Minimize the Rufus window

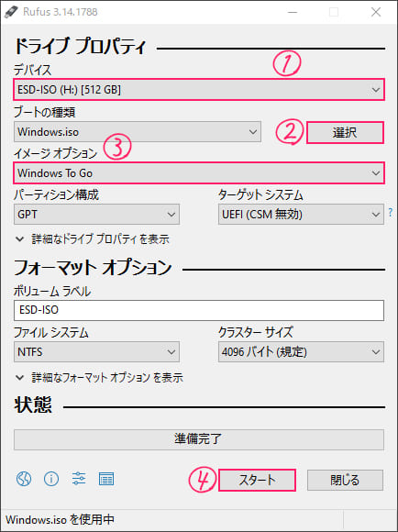(293, 12)
